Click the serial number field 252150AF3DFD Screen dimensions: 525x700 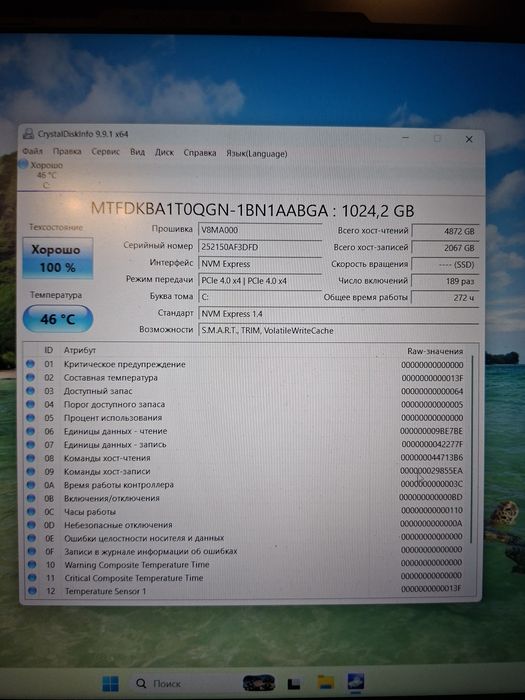pos(259,247)
